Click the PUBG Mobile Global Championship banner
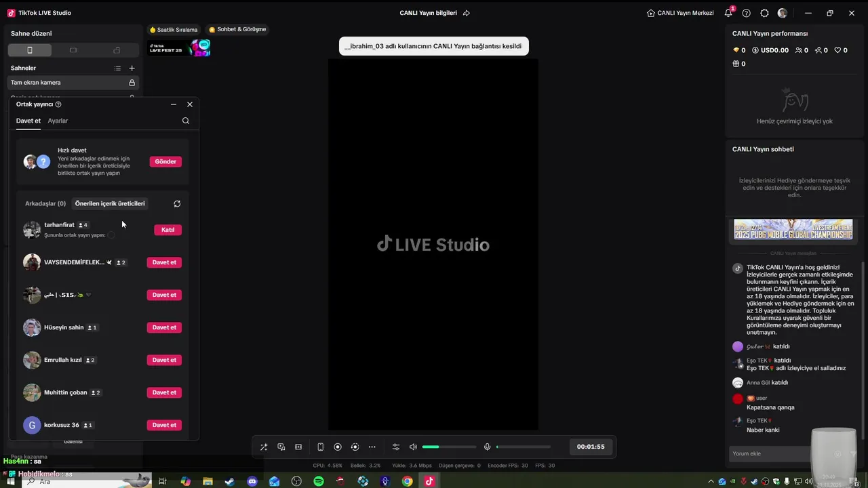Viewport: 868px width, 488px height. 793,230
